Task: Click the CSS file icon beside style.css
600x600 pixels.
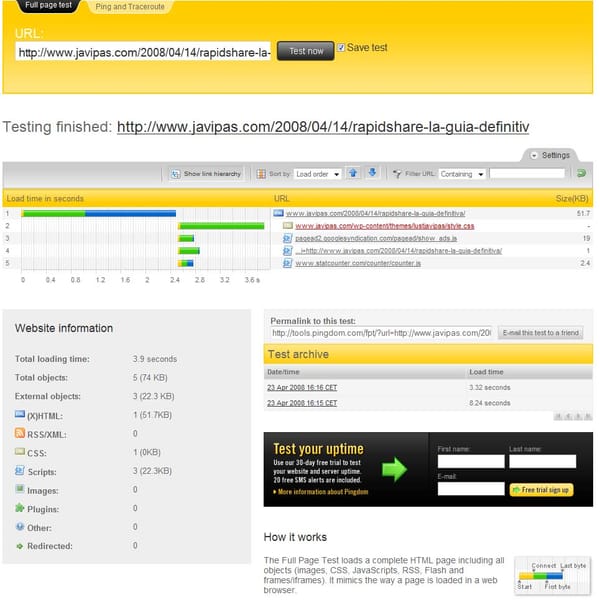Action: click(288, 226)
